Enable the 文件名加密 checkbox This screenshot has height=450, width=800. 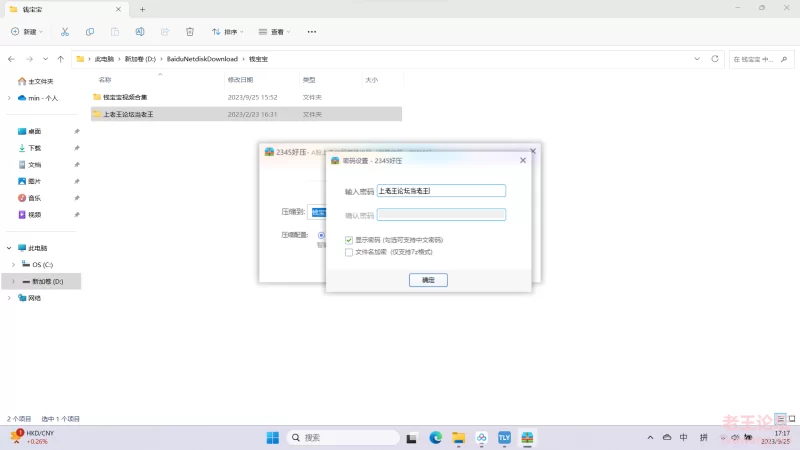349,252
